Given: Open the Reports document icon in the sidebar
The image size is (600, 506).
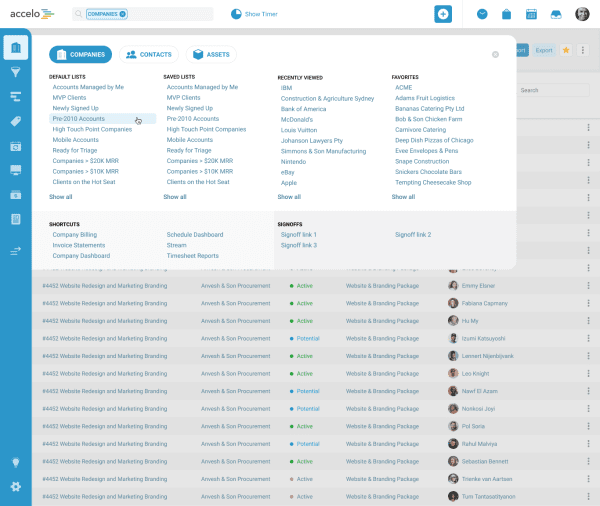Looking at the screenshot, I should click(x=16, y=219).
